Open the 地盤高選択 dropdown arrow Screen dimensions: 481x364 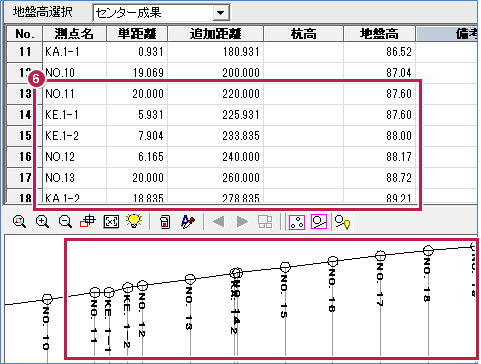pyautogui.click(x=220, y=13)
